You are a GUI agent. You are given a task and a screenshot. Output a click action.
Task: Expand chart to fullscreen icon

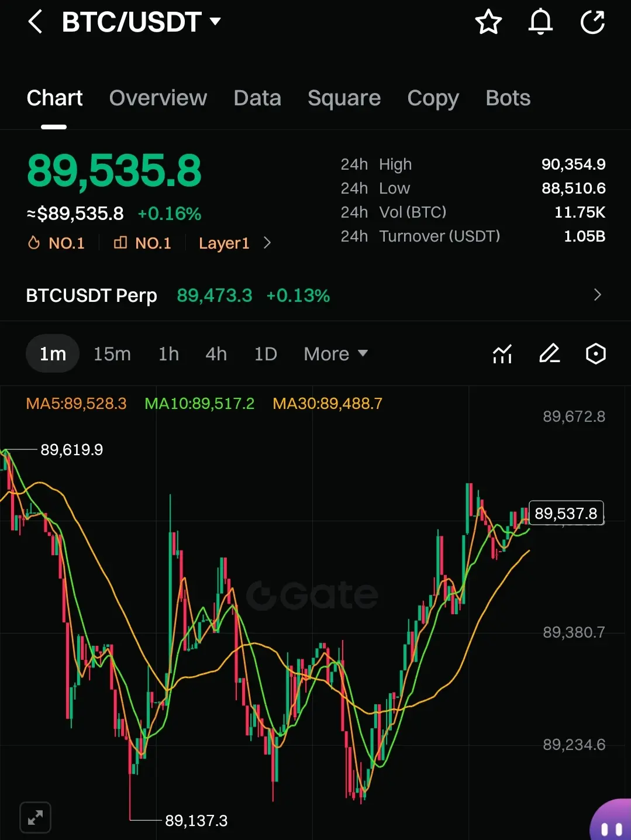[x=35, y=817]
